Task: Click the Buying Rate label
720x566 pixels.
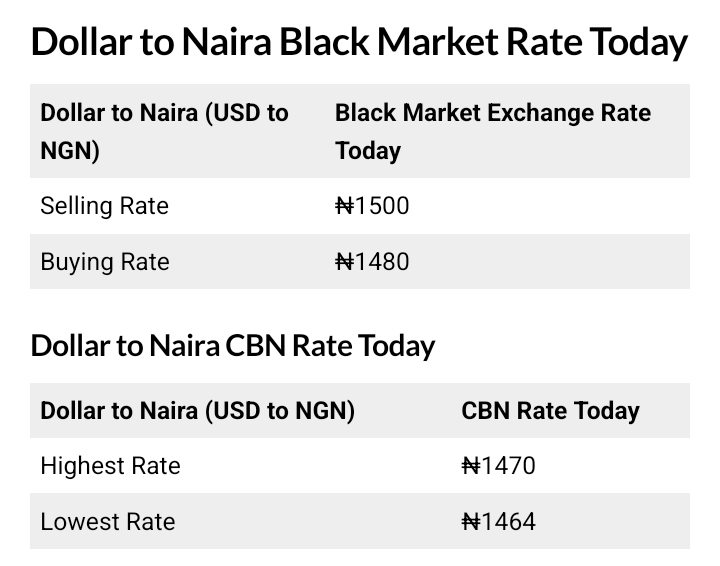Action: 105,262
